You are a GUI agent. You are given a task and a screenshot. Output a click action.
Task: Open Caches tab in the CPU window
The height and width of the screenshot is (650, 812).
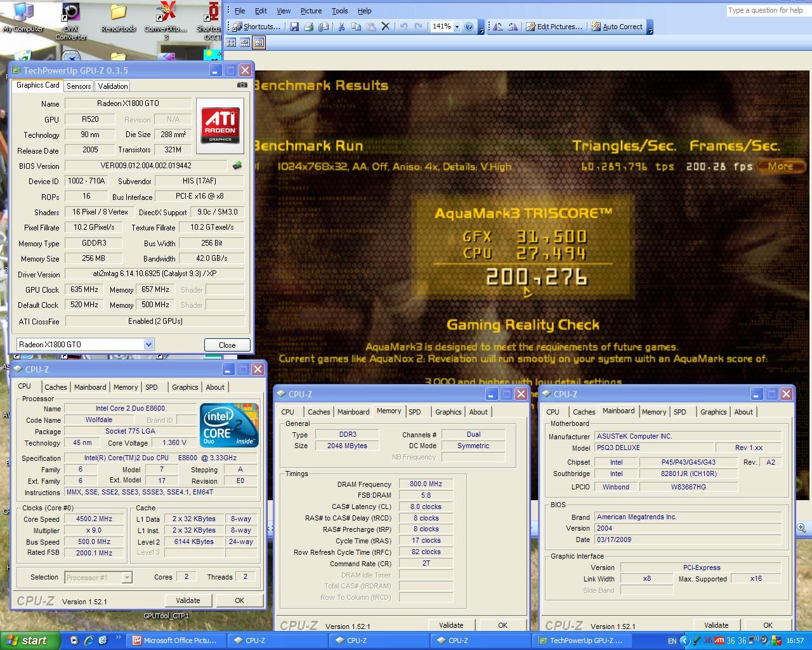[x=56, y=387]
